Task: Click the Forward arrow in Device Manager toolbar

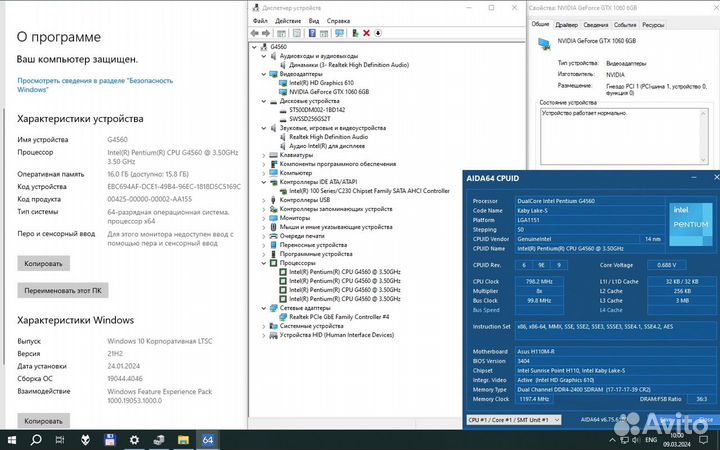Action: [266, 33]
